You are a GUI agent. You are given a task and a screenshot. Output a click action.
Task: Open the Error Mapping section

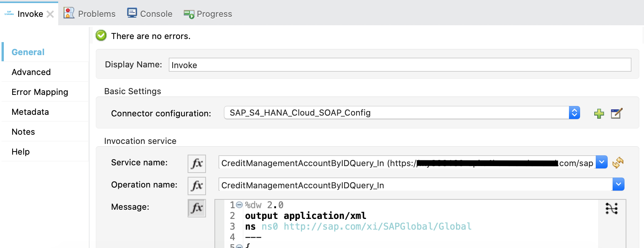click(x=40, y=92)
